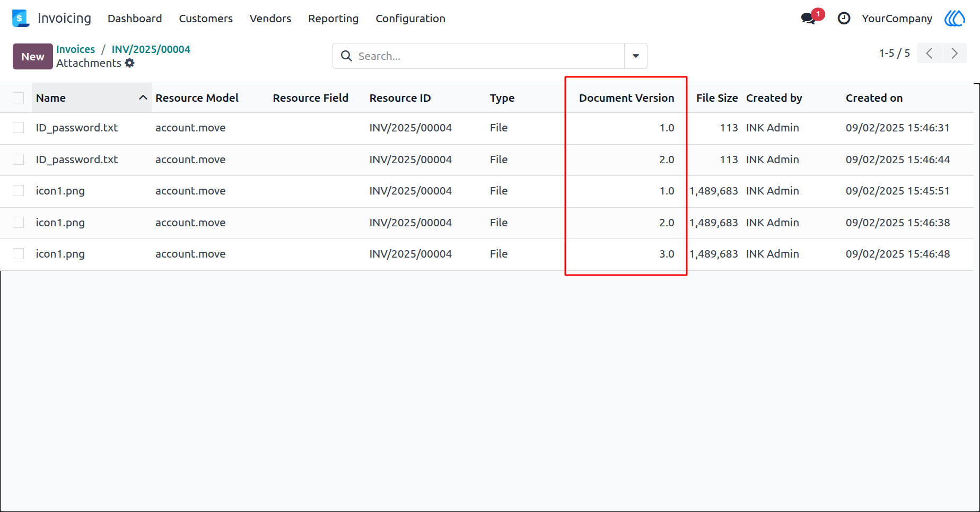Toggle the select-all header checkbox

pos(19,98)
